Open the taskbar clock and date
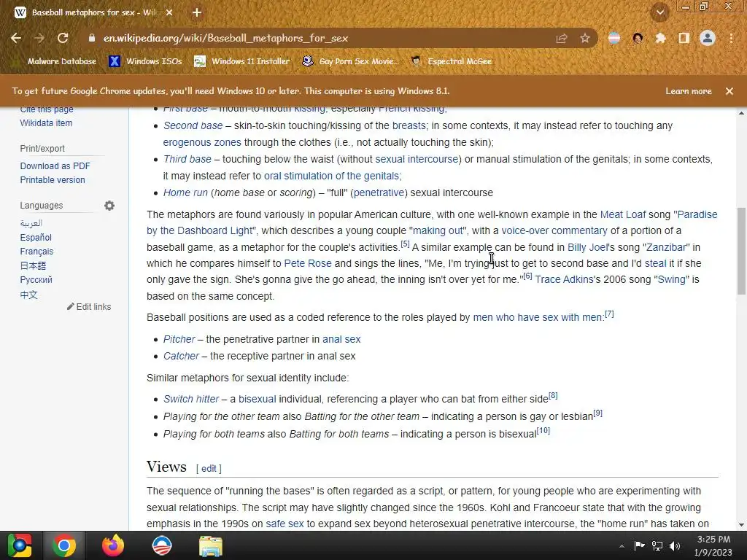Screen dimensions: 747x560 (713, 545)
